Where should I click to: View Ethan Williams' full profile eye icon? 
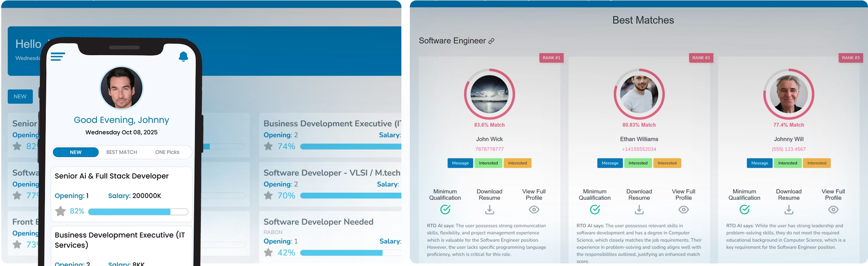[683, 210]
